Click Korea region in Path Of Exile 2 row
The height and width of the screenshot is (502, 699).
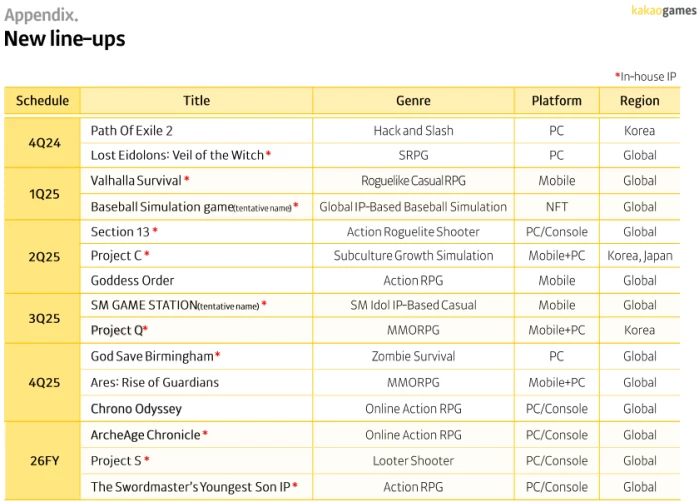[x=640, y=131]
